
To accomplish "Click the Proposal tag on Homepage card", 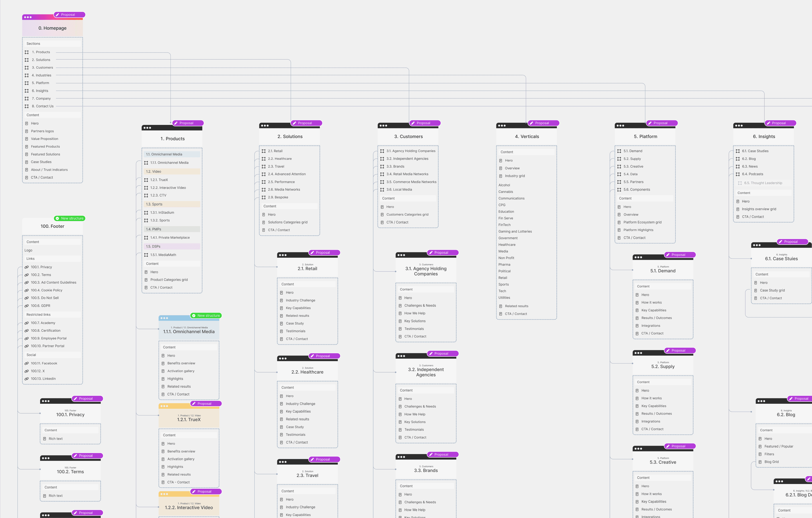I will [69, 15].
